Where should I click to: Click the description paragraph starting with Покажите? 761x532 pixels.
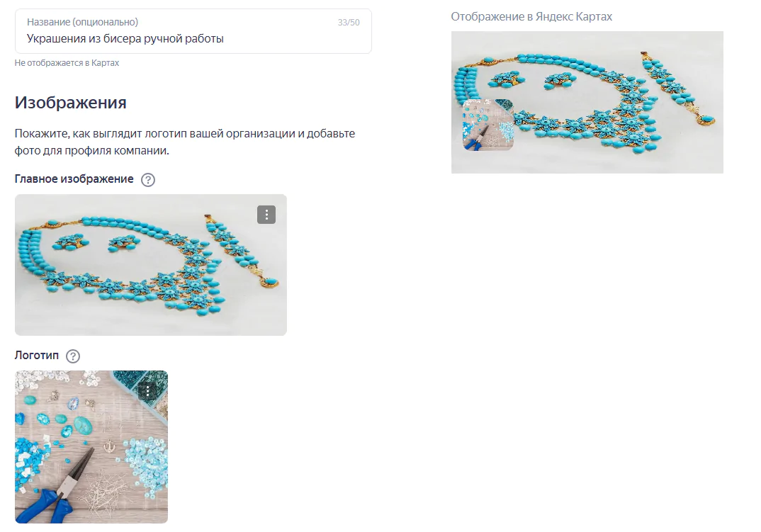185,142
